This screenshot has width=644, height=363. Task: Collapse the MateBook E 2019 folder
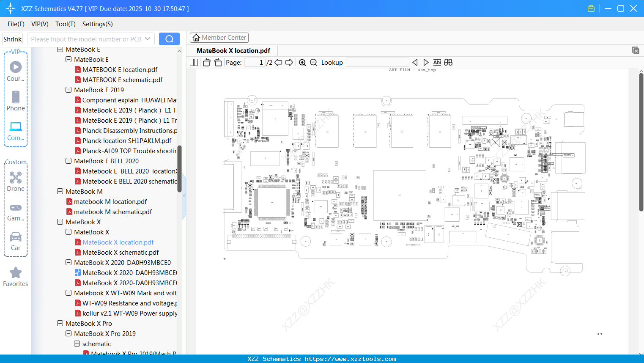pyautogui.click(x=69, y=90)
